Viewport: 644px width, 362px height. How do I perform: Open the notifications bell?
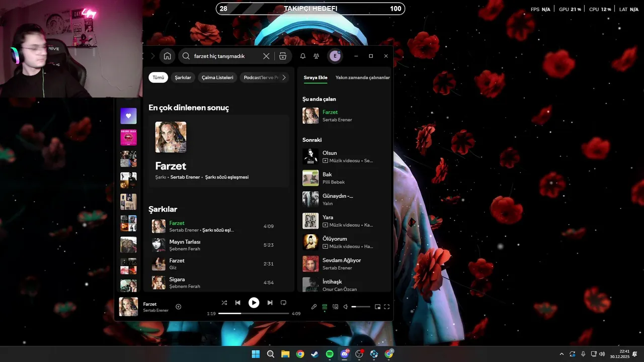pos(303,56)
